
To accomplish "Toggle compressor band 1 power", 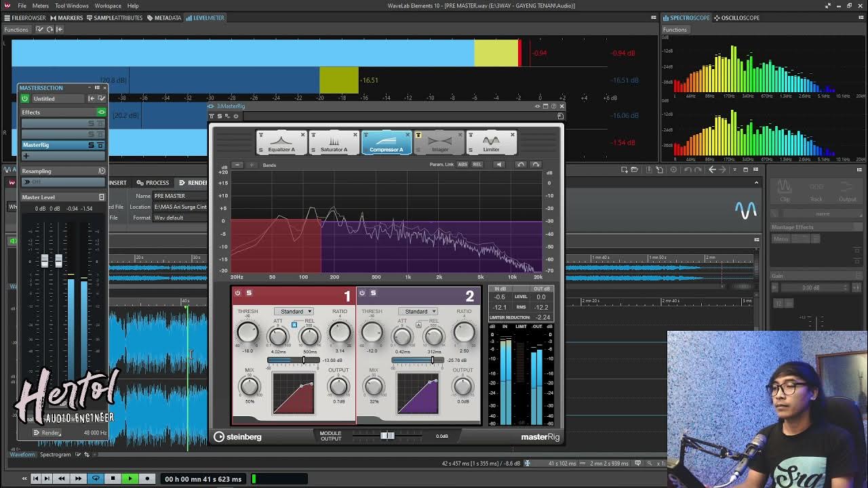I will pos(237,293).
